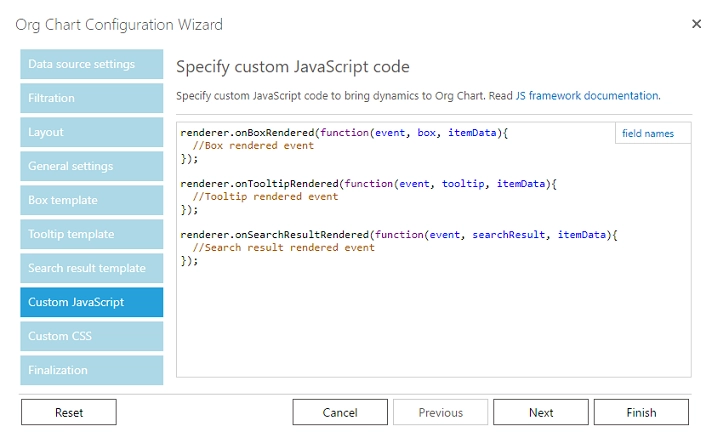The width and height of the screenshot is (712, 432).
Task: Click the //Box rendered event comment
Action: pyautogui.click(x=253, y=146)
